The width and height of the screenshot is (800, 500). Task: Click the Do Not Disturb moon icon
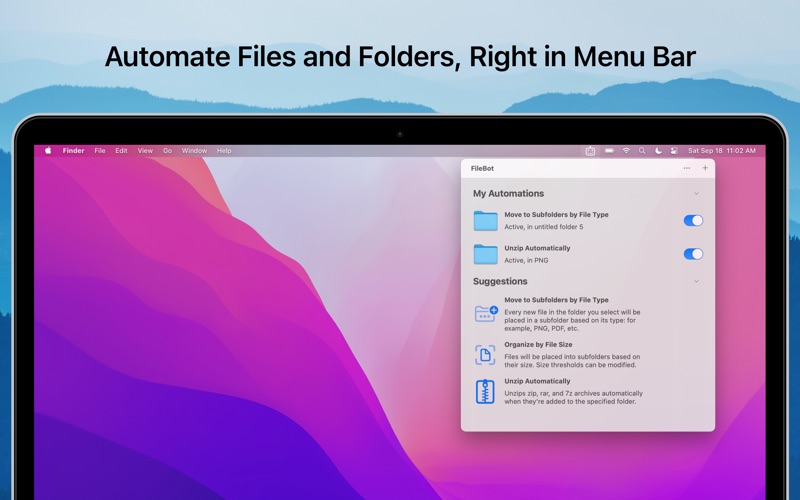tap(658, 151)
